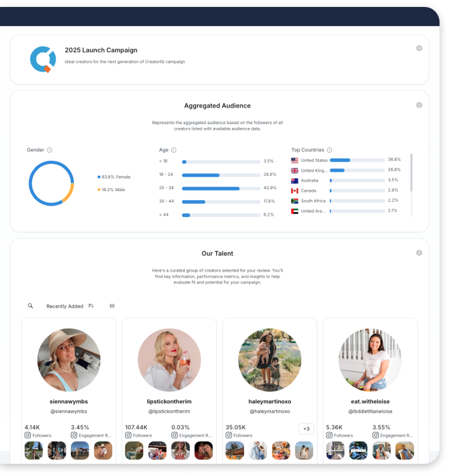
Task: Click the South Africa flag icon
Action: pos(295,201)
